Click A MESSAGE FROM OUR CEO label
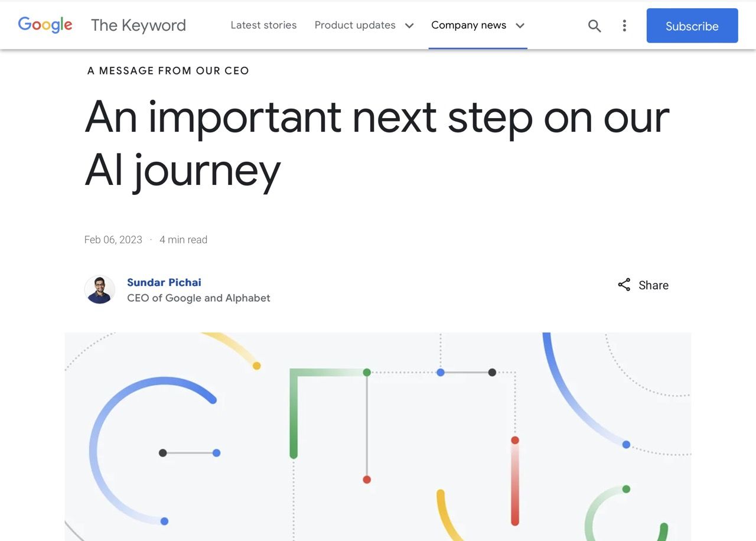 point(168,71)
